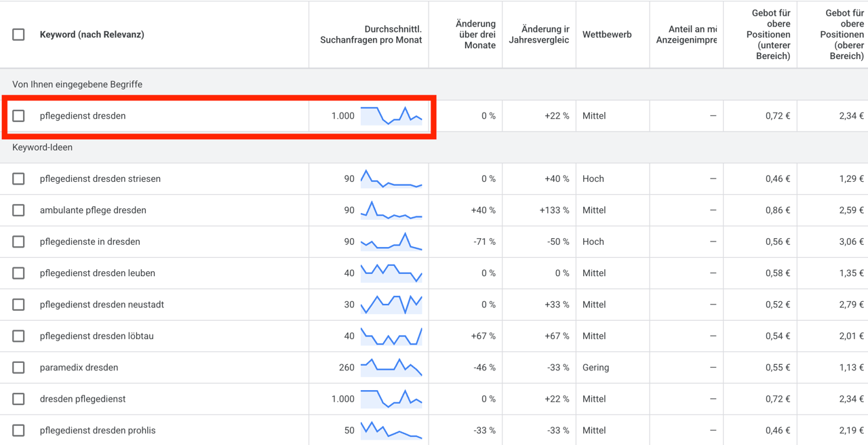Click the sparkline for 'pflegedienste in dresden'
This screenshot has width=868, height=445.
tap(391, 241)
